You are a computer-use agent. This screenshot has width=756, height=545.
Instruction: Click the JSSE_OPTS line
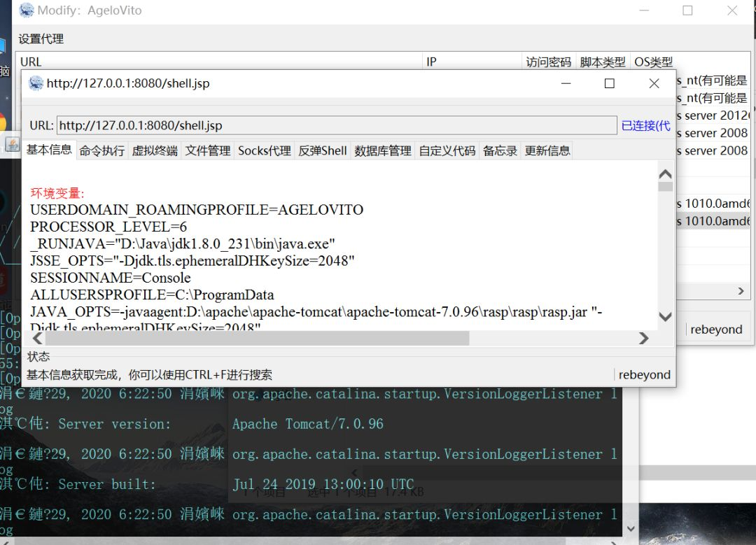coord(192,261)
